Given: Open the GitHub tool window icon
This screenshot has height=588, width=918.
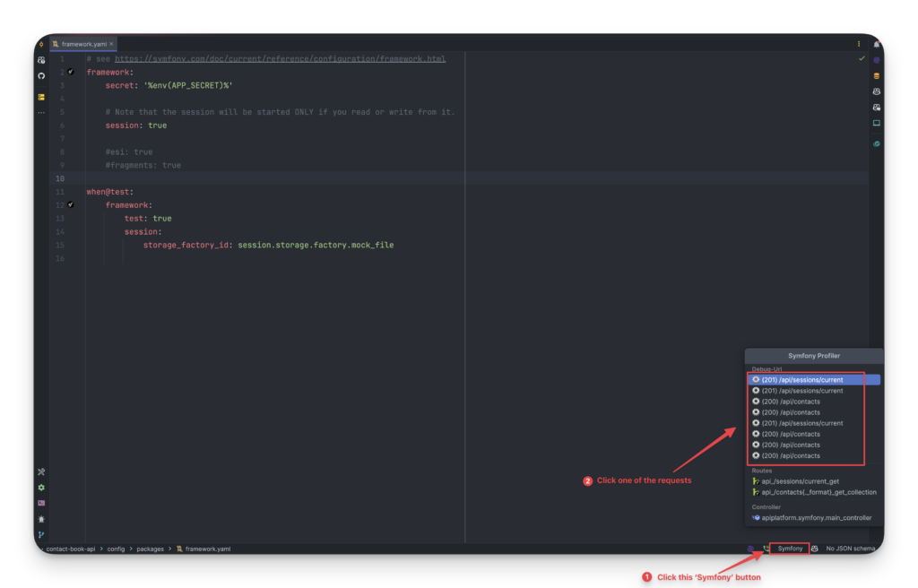Looking at the screenshot, I should tap(41, 76).
